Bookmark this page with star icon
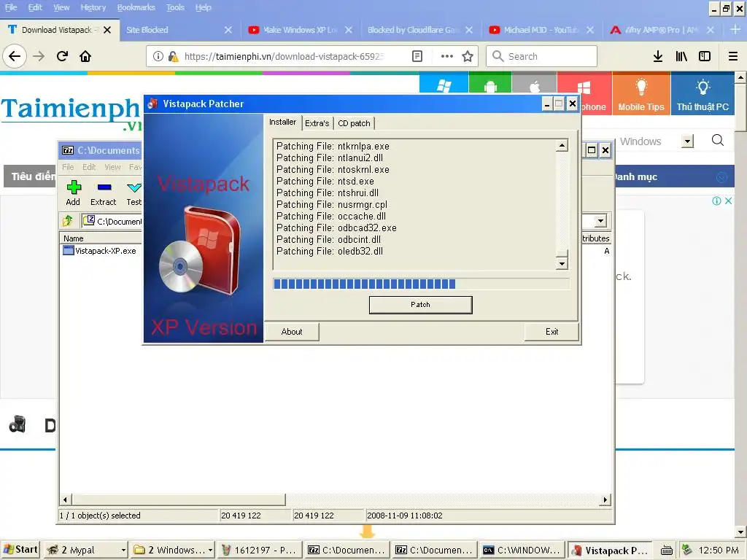This screenshot has height=560, width=747. [x=468, y=57]
